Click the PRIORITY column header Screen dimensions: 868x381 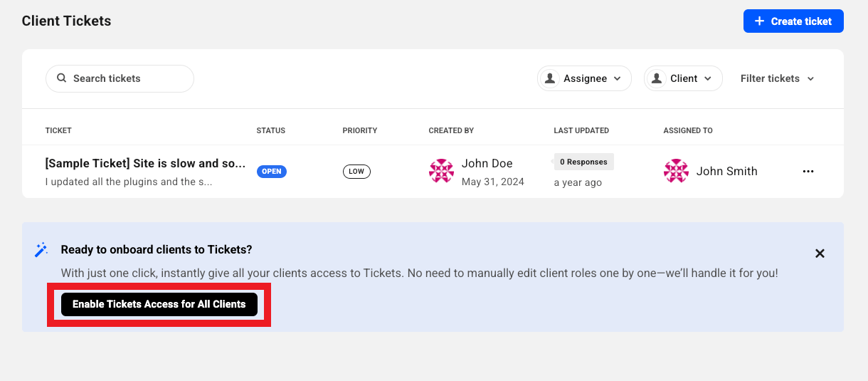(360, 130)
